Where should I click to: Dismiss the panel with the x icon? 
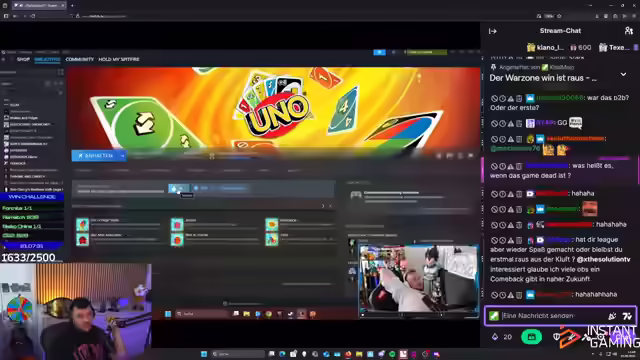tap(330, 206)
